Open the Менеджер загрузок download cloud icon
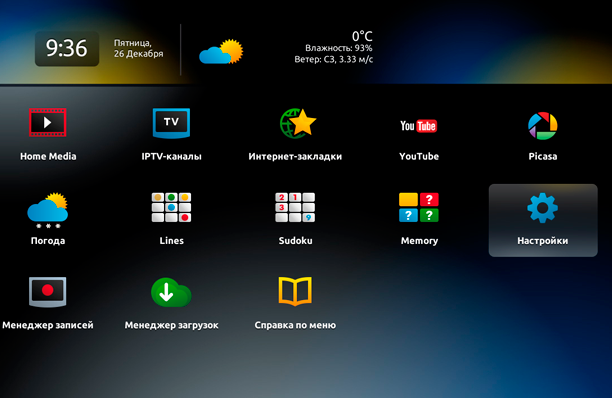Screen dimensions: 612x398 pyautogui.click(x=171, y=292)
